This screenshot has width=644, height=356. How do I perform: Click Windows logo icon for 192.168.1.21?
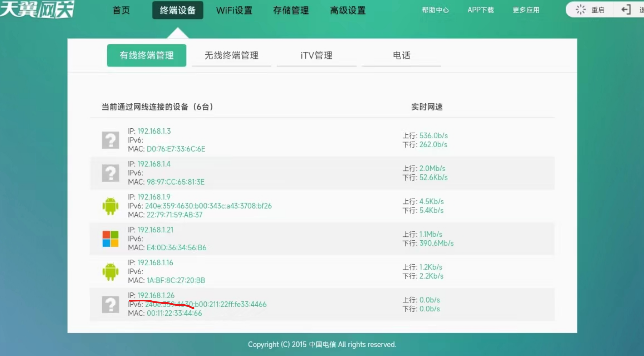pos(110,239)
